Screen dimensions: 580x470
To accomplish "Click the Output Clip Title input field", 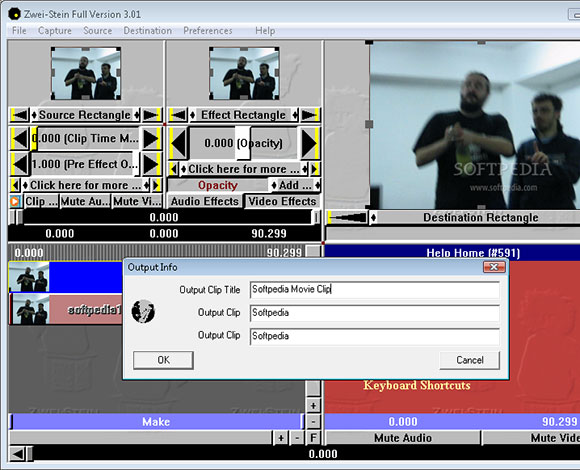I will (x=375, y=290).
